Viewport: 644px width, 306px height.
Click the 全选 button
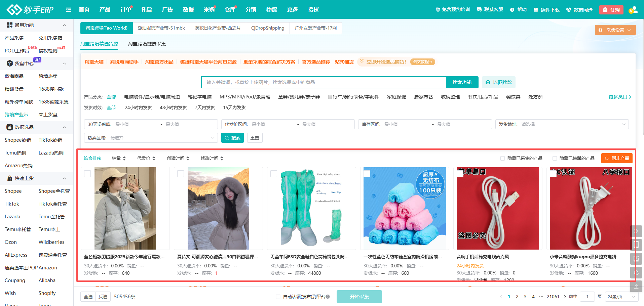point(88,297)
